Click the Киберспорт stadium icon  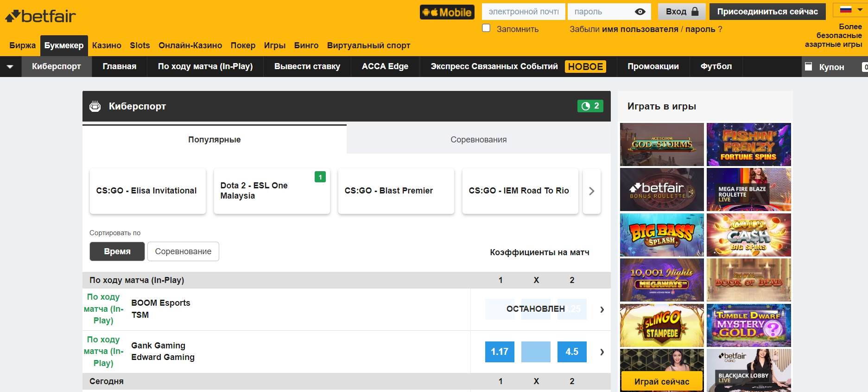pyautogui.click(x=95, y=106)
